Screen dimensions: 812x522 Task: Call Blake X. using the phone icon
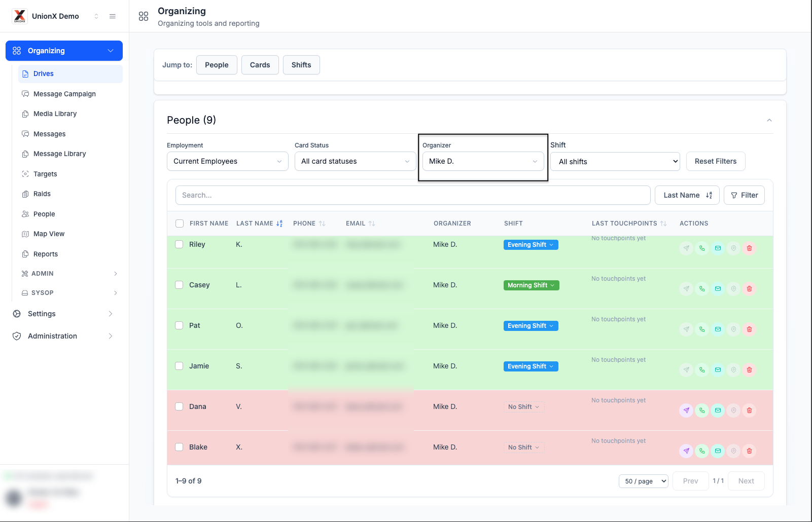click(702, 451)
